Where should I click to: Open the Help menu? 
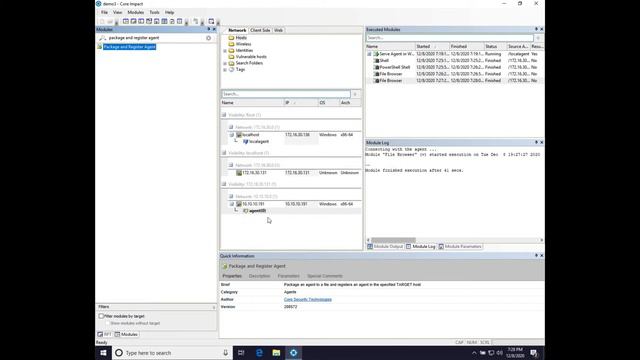[169, 13]
